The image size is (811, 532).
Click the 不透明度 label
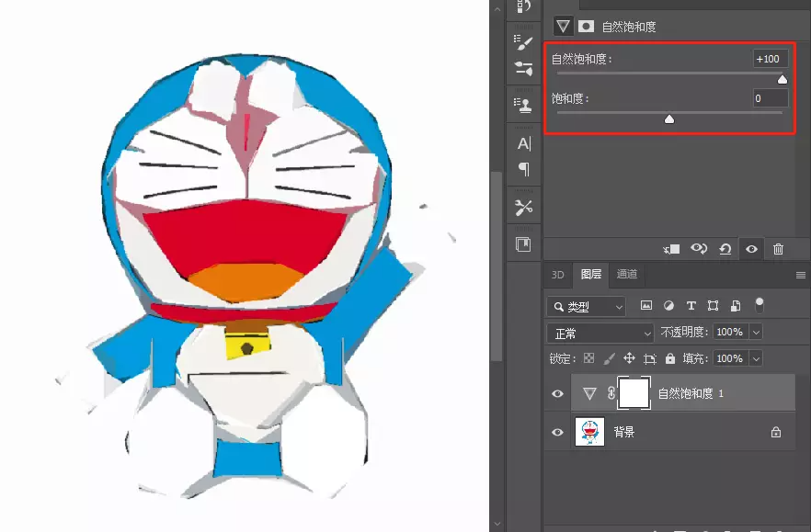(x=684, y=332)
